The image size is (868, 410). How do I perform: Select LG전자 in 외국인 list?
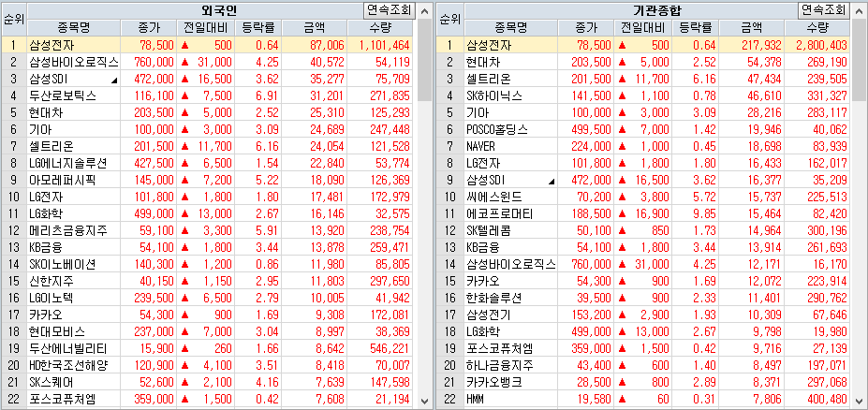[48, 197]
